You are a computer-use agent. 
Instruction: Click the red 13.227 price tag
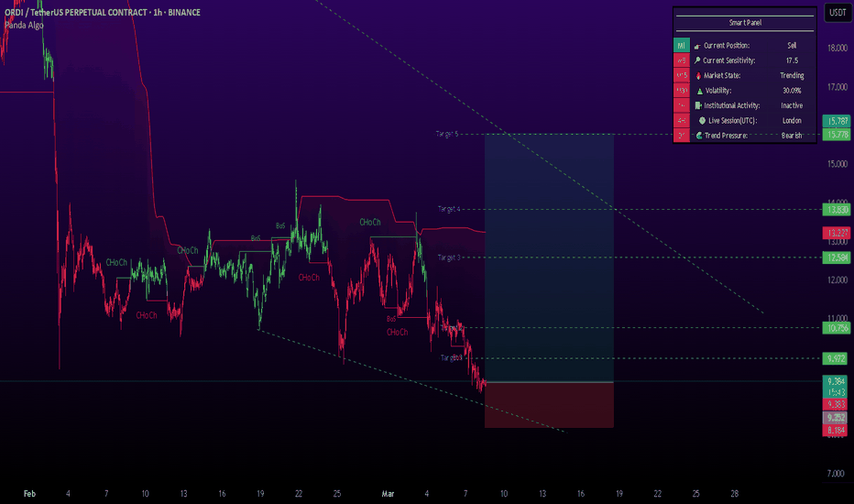tap(836, 233)
